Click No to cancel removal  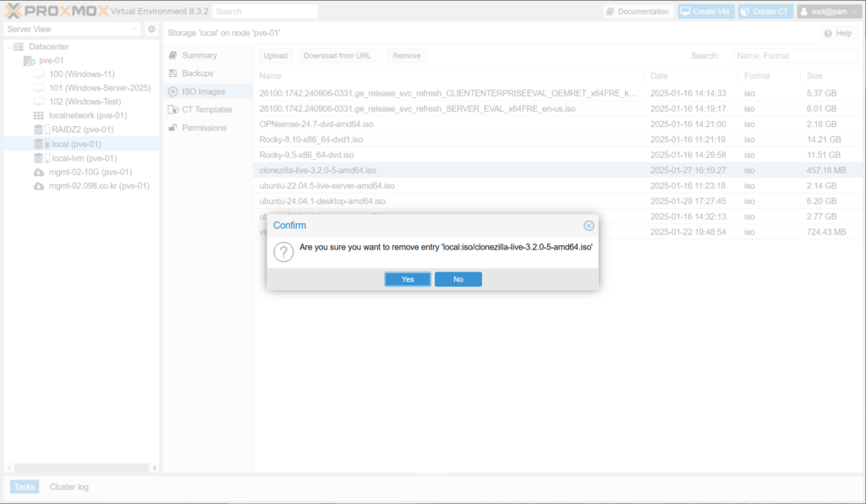point(458,279)
